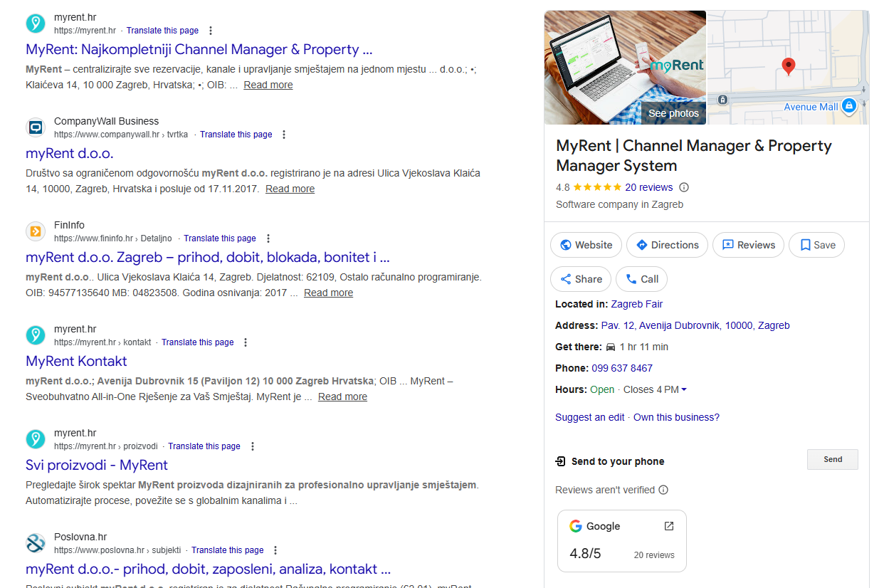Click the info icon beside Reviews aren't verified
This screenshot has height=588, width=884.
pos(663,490)
